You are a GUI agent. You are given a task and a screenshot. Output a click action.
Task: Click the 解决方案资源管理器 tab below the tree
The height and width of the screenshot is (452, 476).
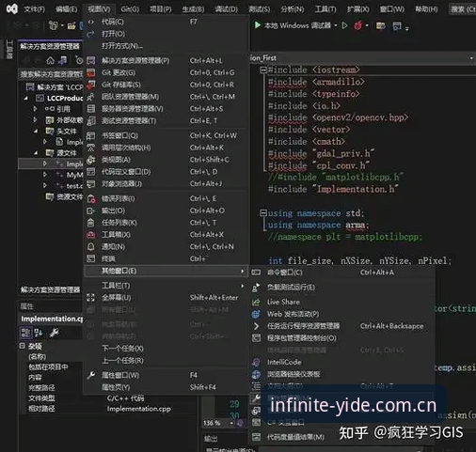[x=50, y=290]
